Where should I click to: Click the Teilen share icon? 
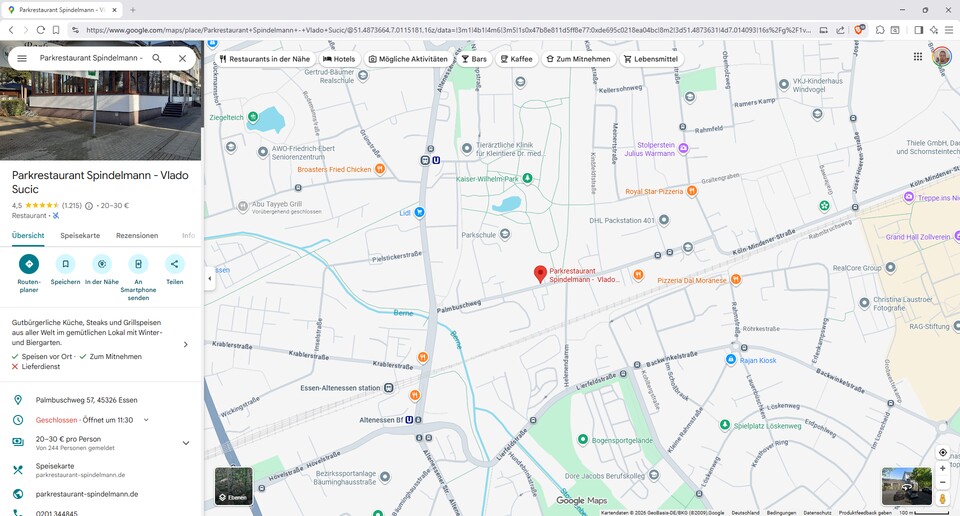tap(174, 264)
